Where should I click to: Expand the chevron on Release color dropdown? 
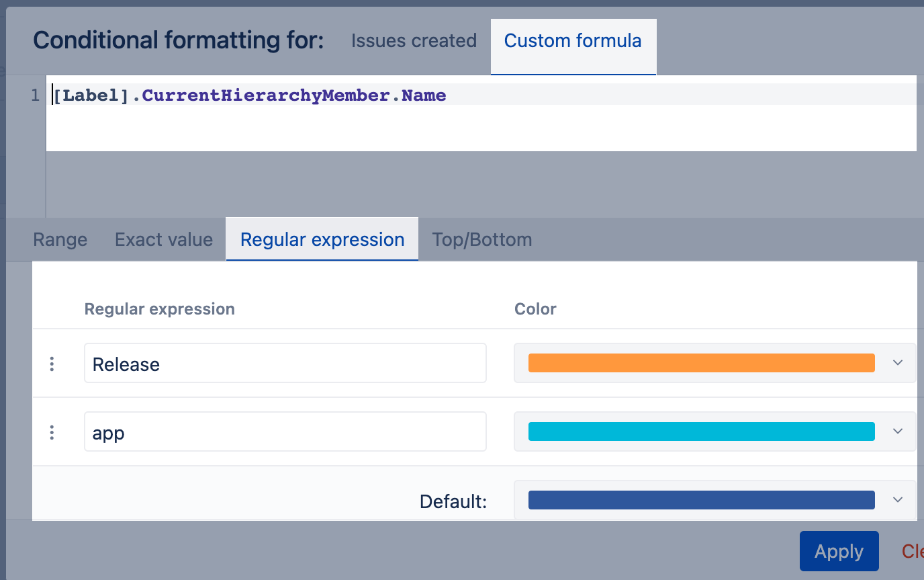click(x=897, y=363)
